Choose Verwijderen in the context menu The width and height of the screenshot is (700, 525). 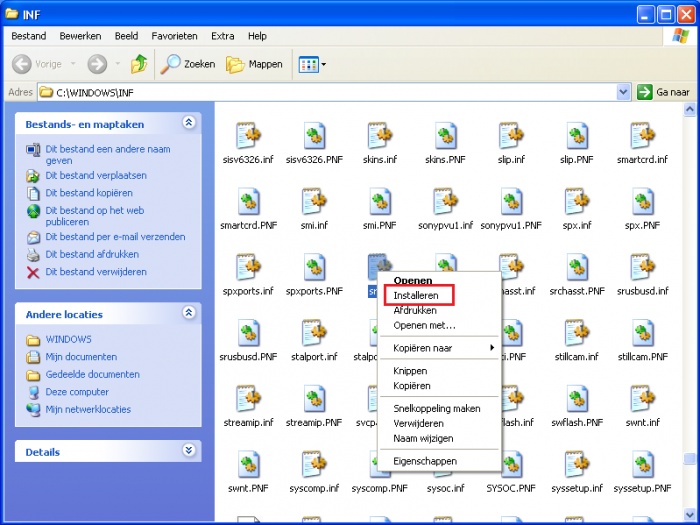(x=440, y=423)
